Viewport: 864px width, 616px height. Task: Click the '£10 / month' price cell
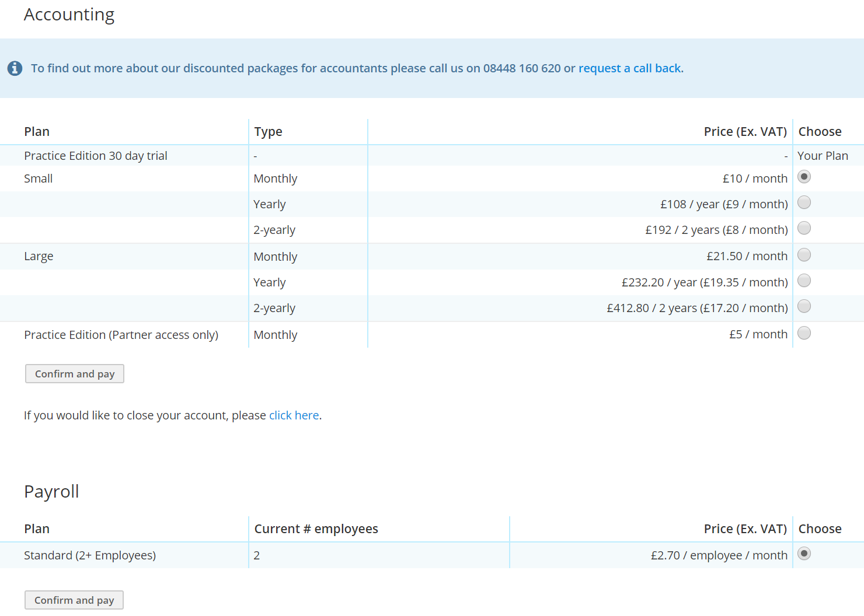click(755, 178)
